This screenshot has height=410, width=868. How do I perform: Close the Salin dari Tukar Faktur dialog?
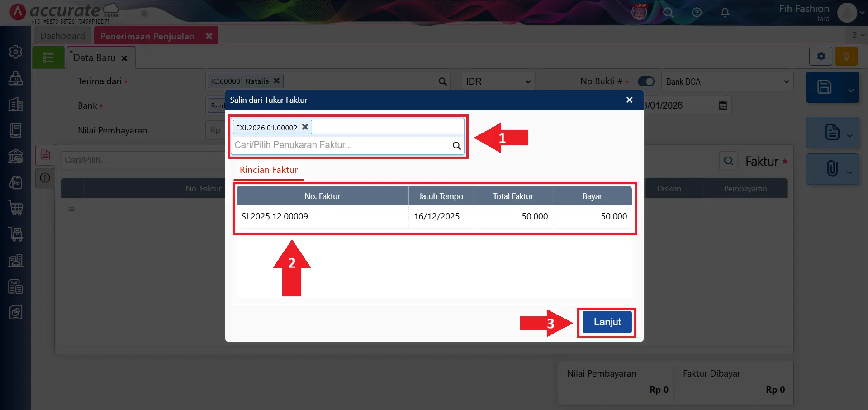[629, 100]
